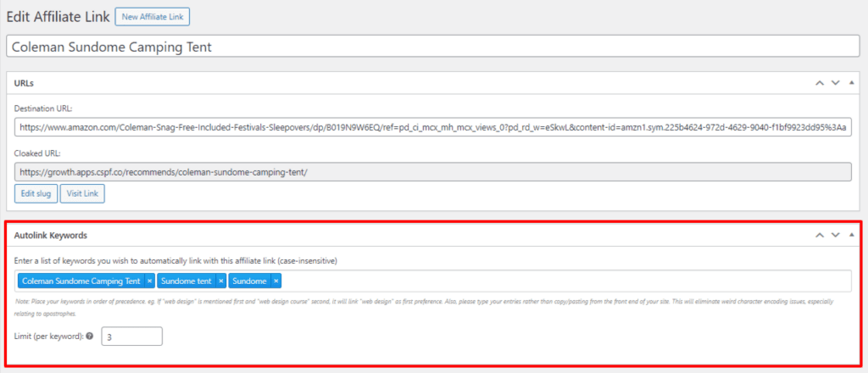
Task: Click the keywords input area after tags
Action: point(565,281)
